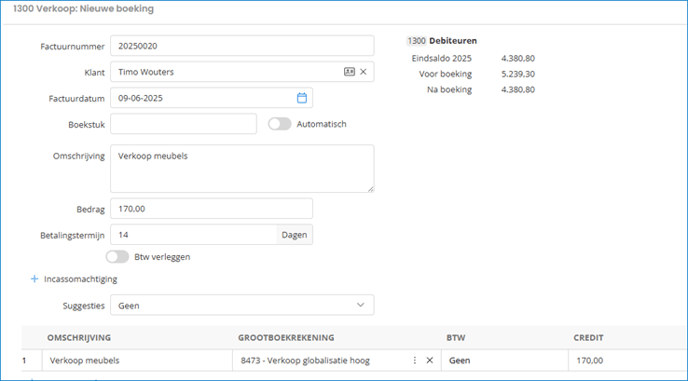The width and height of the screenshot is (688, 381).
Task: Focus the Factuurnummer field
Action: coord(242,46)
